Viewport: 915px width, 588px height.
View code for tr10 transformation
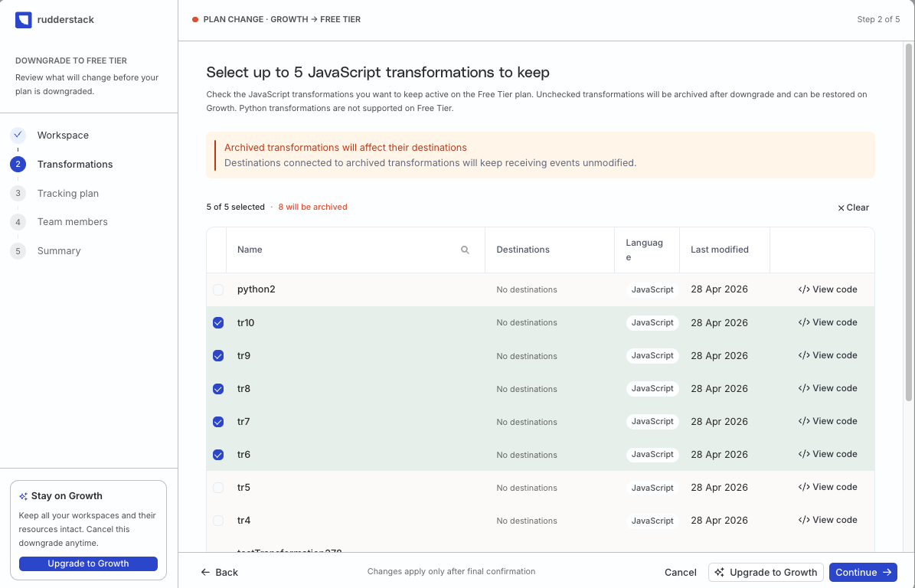pyautogui.click(x=828, y=322)
